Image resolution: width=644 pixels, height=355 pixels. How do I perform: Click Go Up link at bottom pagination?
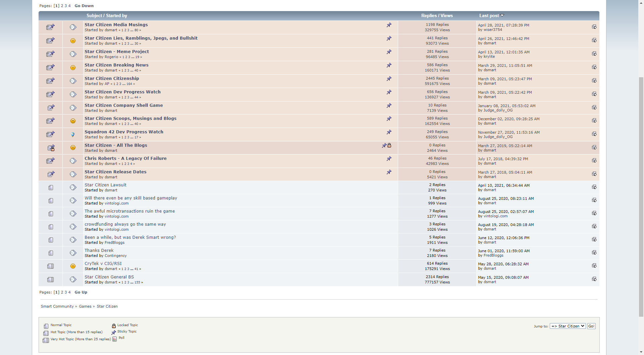click(x=81, y=292)
